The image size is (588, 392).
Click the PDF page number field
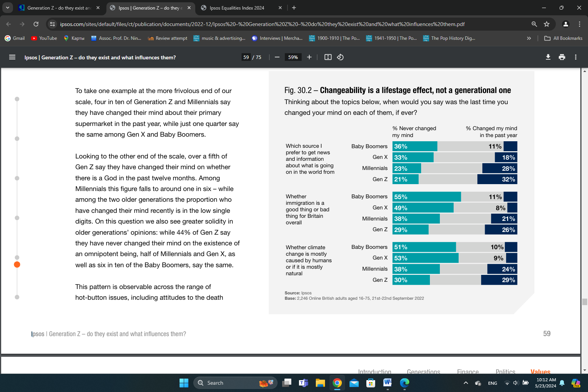click(246, 57)
